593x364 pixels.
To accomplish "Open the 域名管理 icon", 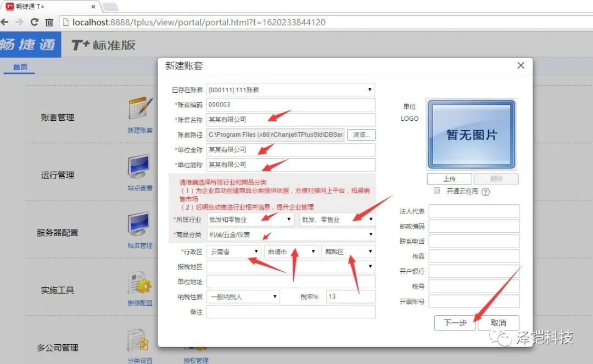I will 139,224.
